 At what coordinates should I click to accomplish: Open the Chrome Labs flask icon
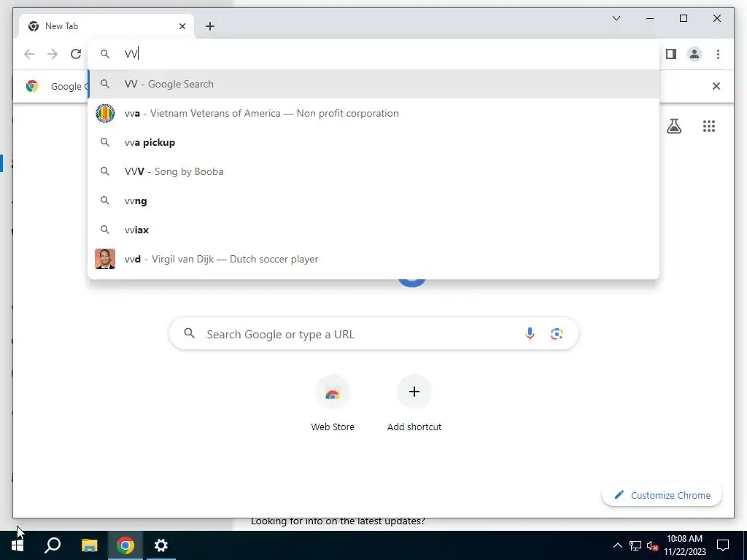click(x=673, y=126)
